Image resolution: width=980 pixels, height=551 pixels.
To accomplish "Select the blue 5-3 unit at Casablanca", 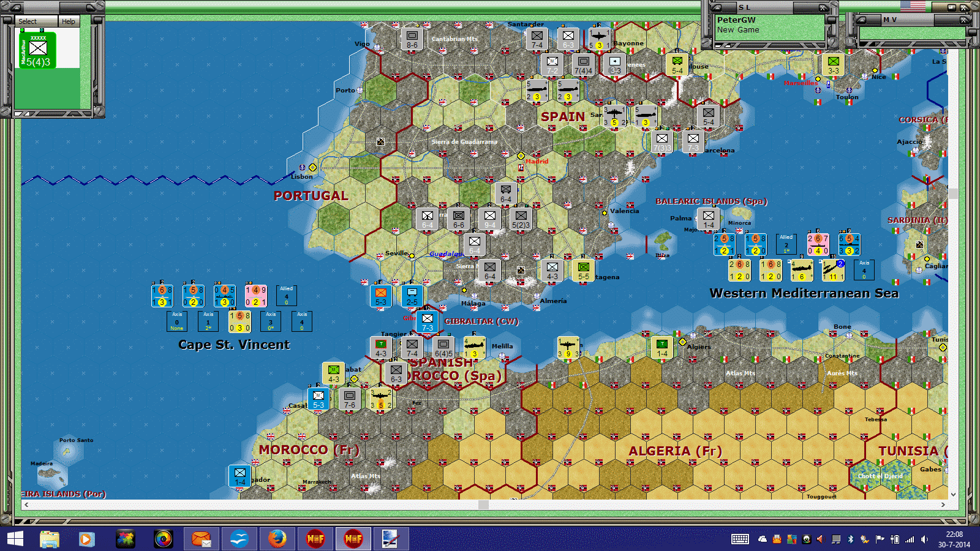I will [318, 399].
